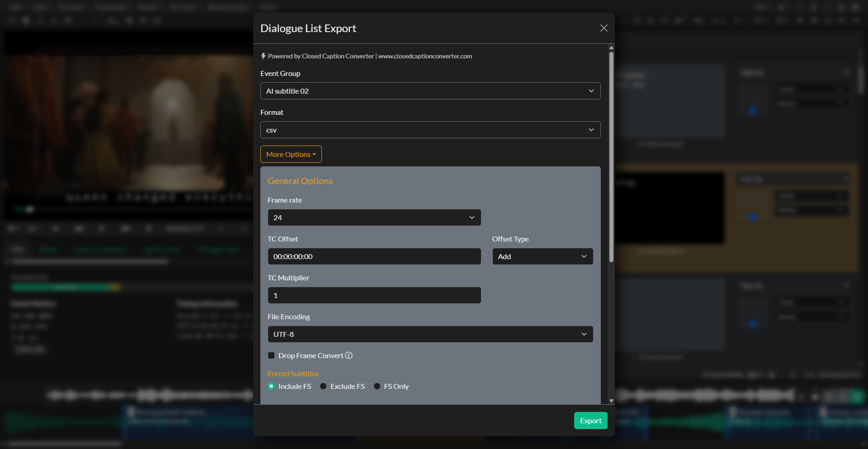Select the Include FS radio button
The image size is (868, 449).
coord(271,386)
